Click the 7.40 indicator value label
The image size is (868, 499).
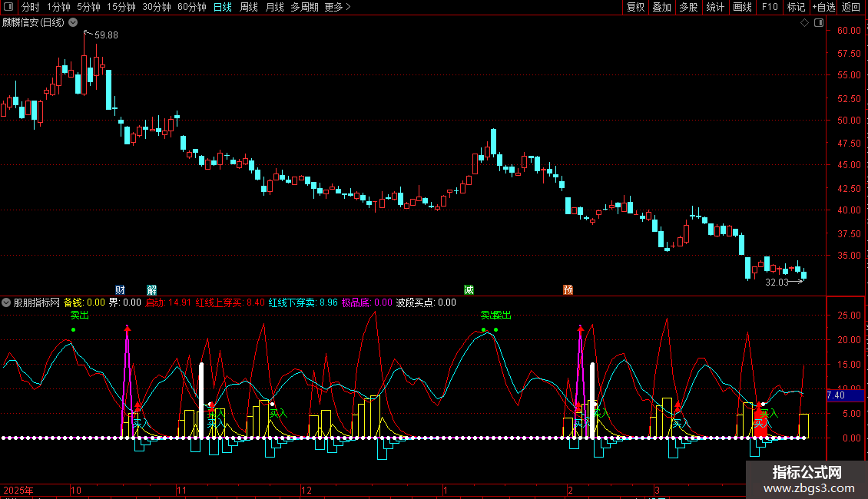click(x=835, y=395)
